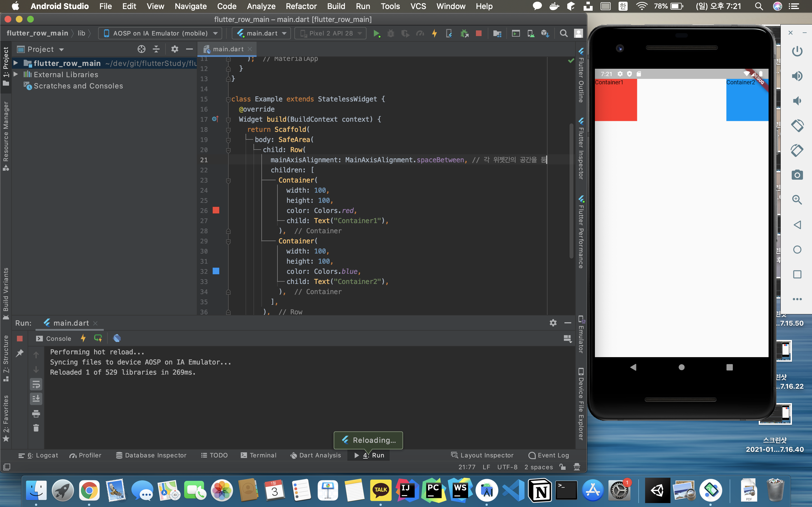Click Hot Restart icon in Run console
This screenshot has height=507, width=812.
click(98, 338)
